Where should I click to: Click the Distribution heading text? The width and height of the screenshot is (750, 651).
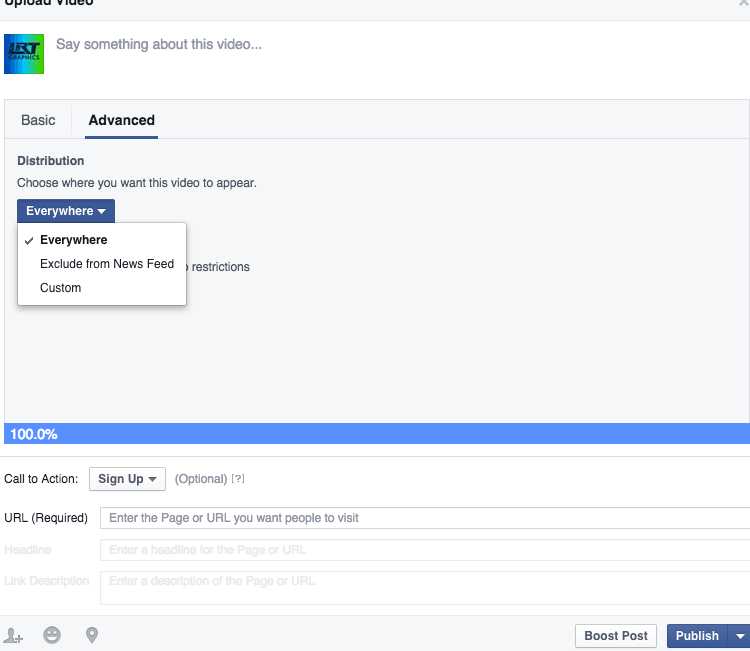(51, 161)
